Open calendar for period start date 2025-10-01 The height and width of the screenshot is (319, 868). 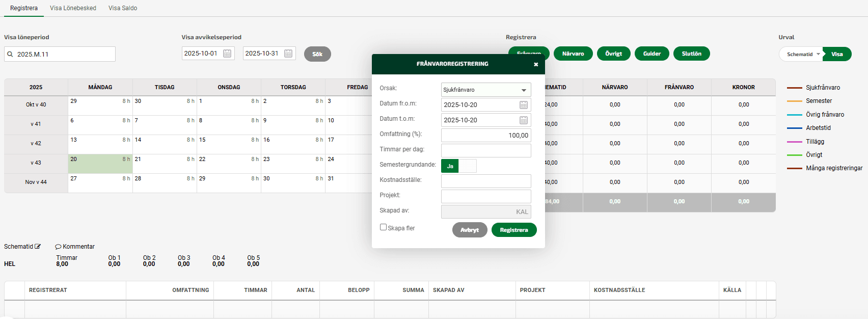tap(228, 54)
